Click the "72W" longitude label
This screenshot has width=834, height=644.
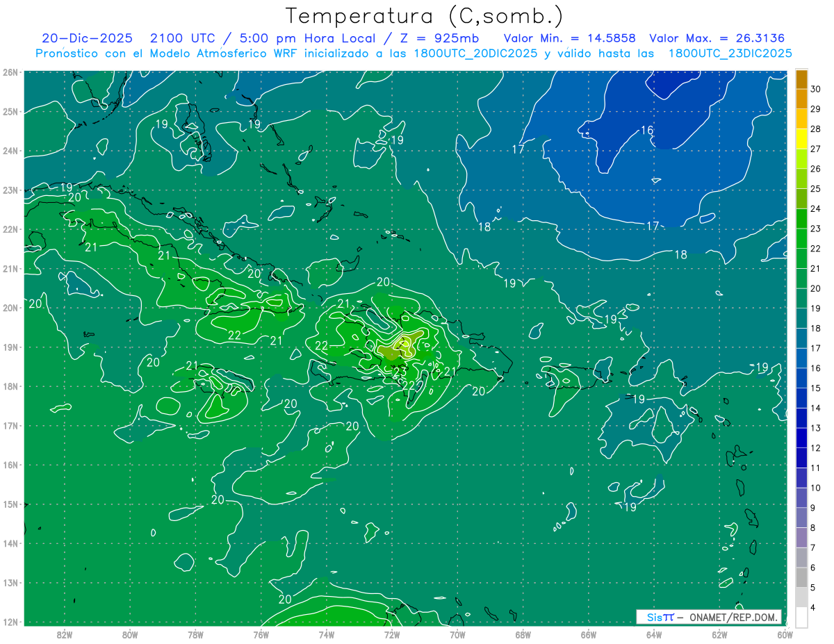coord(391,634)
